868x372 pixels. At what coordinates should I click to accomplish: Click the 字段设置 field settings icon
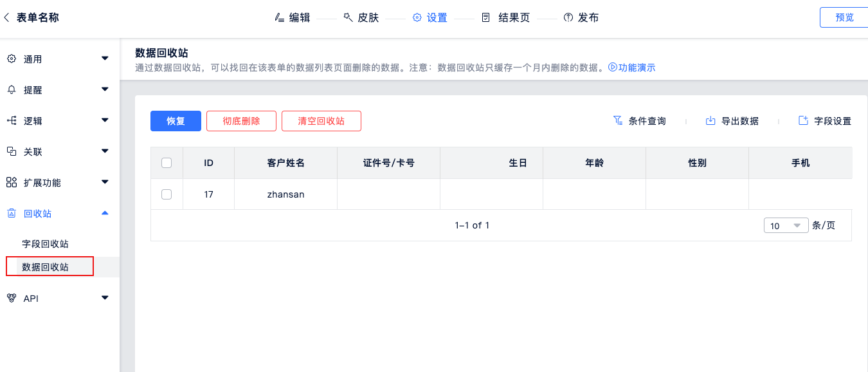[803, 120]
